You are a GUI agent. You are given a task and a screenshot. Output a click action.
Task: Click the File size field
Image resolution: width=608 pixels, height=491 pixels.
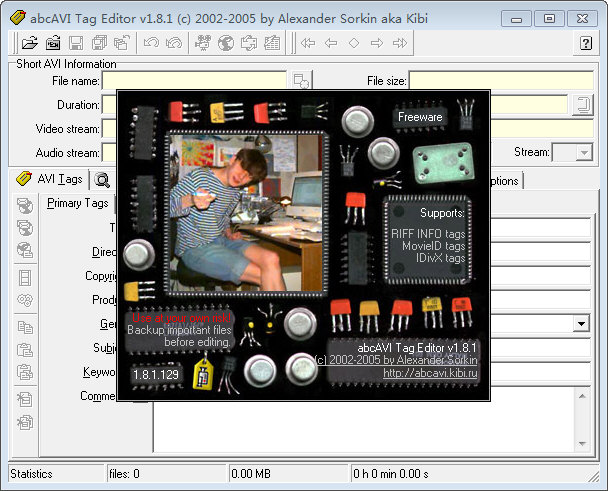click(501, 81)
